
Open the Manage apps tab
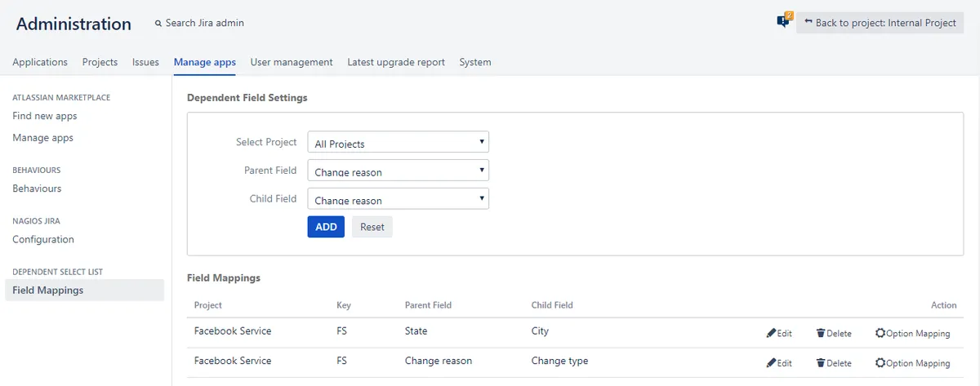pos(205,62)
